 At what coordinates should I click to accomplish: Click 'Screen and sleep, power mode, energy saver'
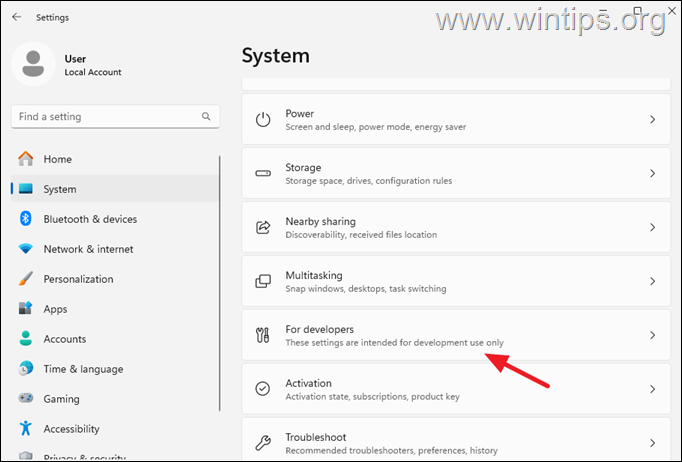pyautogui.click(x=375, y=127)
